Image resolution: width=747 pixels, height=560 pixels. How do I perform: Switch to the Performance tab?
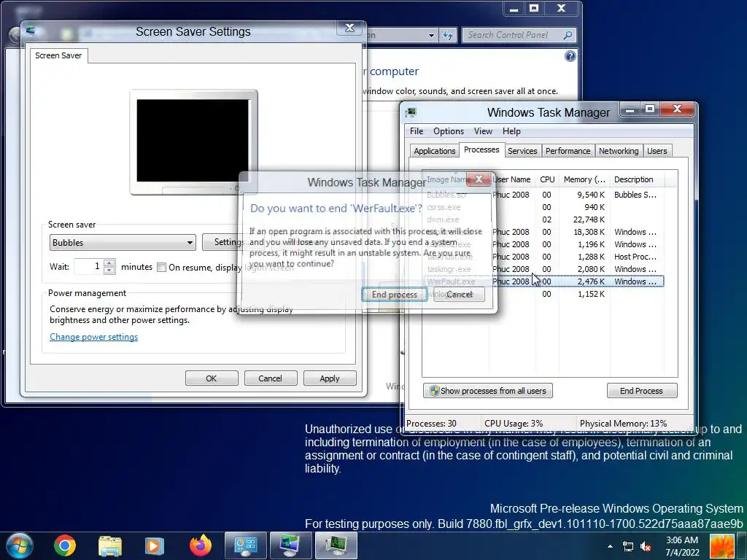[x=568, y=151]
